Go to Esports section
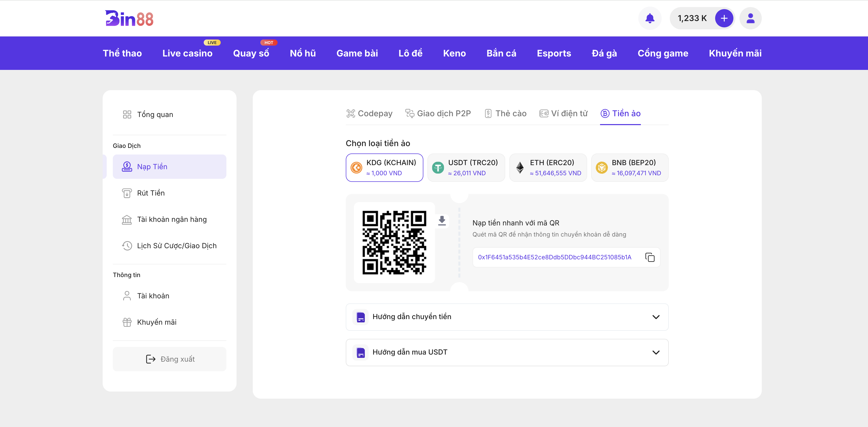 pos(554,53)
